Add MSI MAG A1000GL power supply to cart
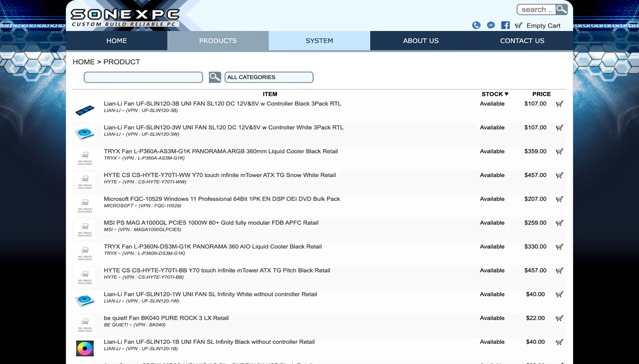This screenshot has height=364, width=639. click(559, 223)
